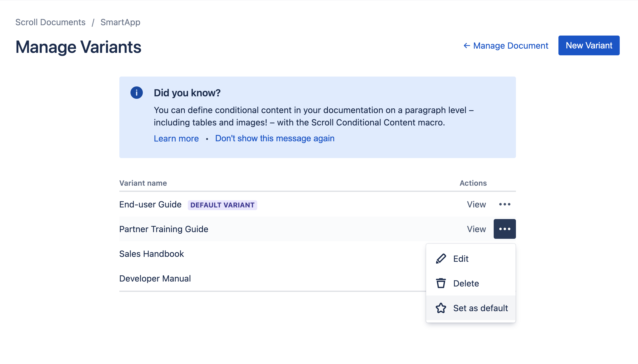638x364 pixels.
Task: Create a New Variant
Action: (x=589, y=45)
